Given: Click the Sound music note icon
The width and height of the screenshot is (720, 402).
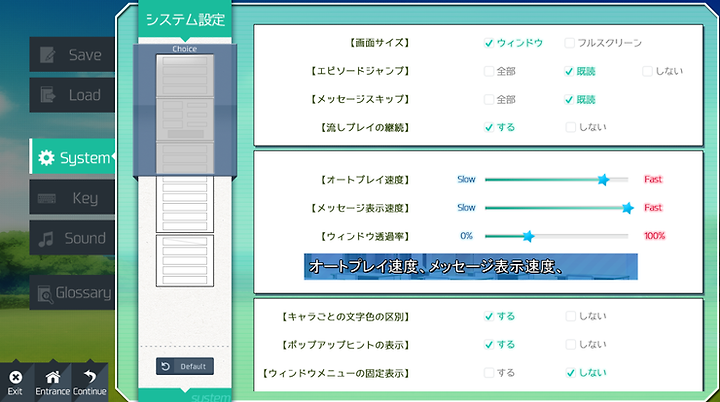Looking at the screenshot, I should 46,239.
